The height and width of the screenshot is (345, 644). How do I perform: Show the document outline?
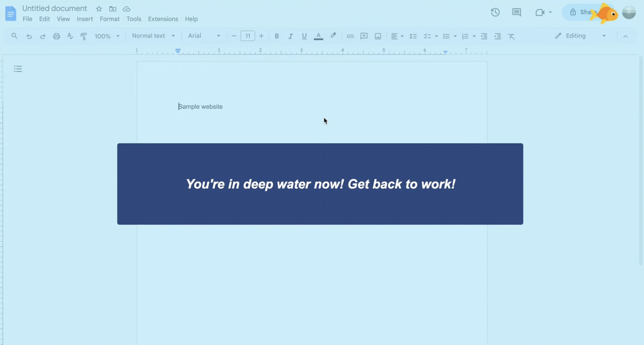click(x=18, y=69)
